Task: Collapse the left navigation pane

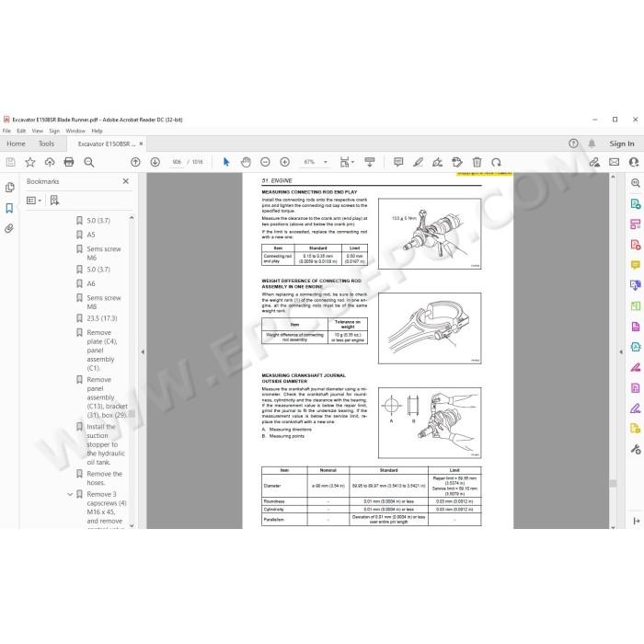Action: pos(143,352)
